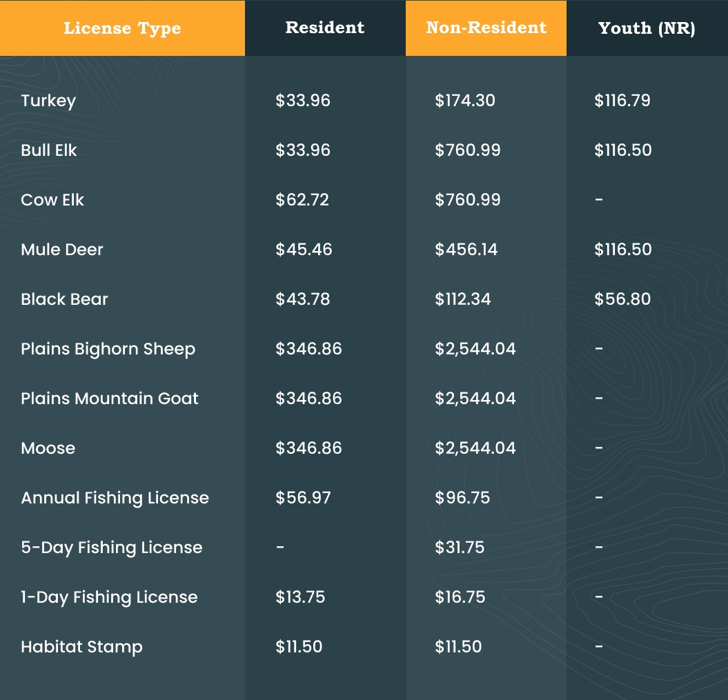Click the Turkey non-resident price $174.30
728x700 pixels.
click(x=465, y=101)
